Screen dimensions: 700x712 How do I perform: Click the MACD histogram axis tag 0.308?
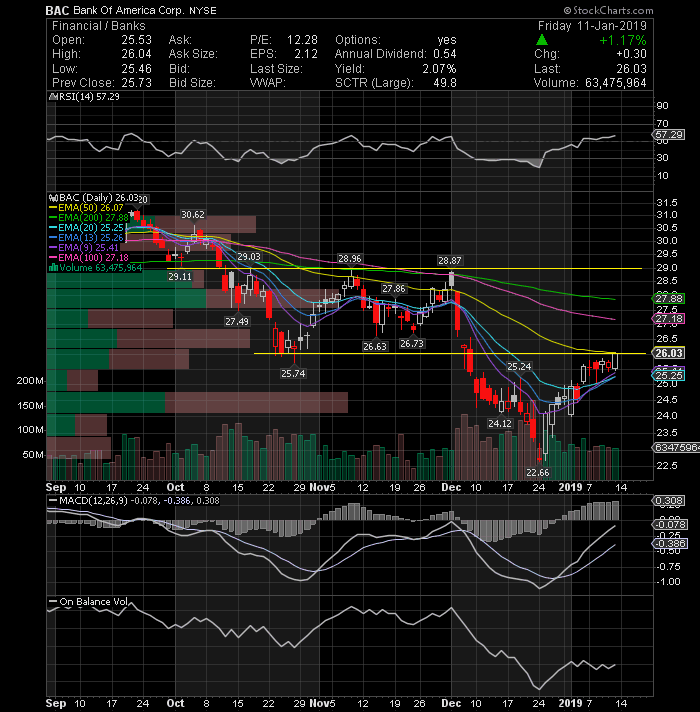669,500
